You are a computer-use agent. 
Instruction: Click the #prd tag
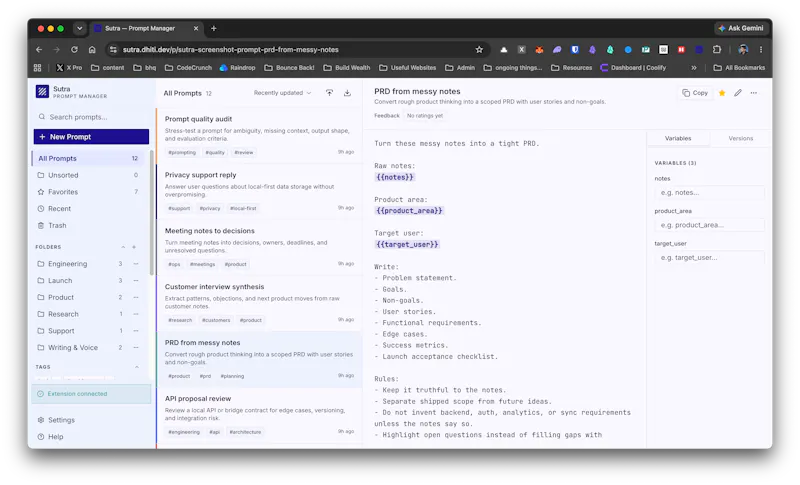point(205,376)
